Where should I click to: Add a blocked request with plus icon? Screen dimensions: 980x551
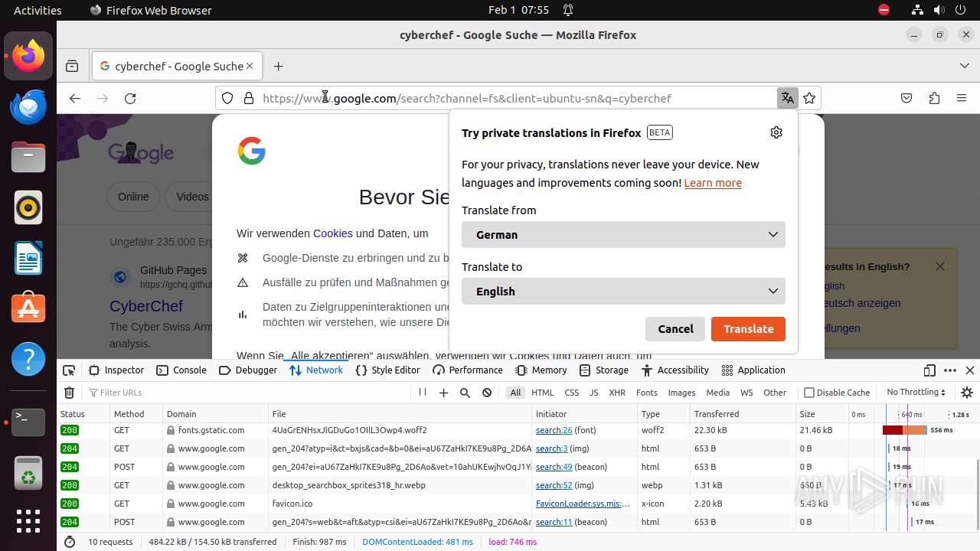tap(443, 393)
